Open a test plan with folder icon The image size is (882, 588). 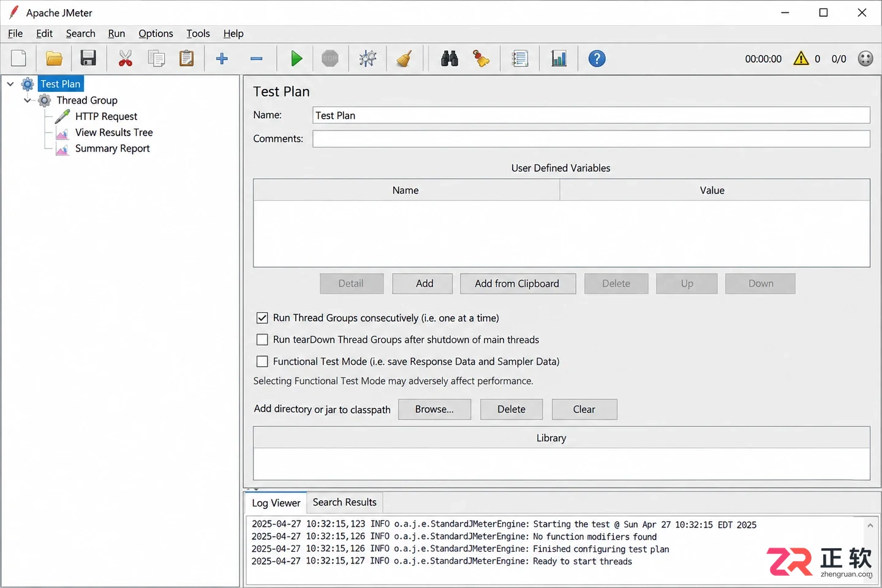click(54, 59)
